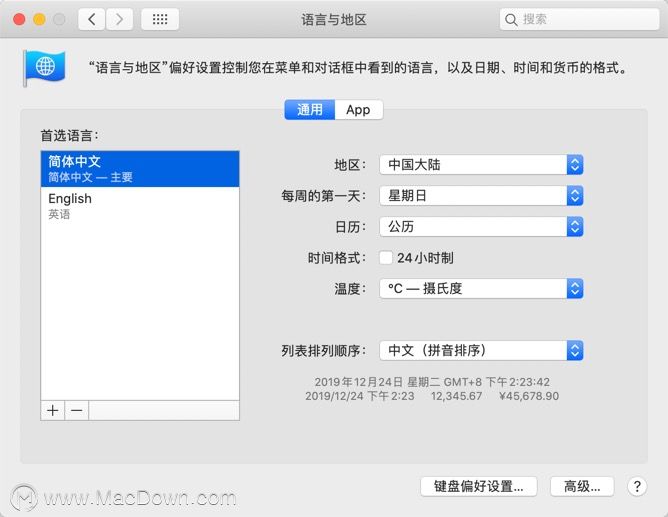Click the Language & Region flag icon
Viewport: 668px width, 517px height.
[x=45, y=68]
